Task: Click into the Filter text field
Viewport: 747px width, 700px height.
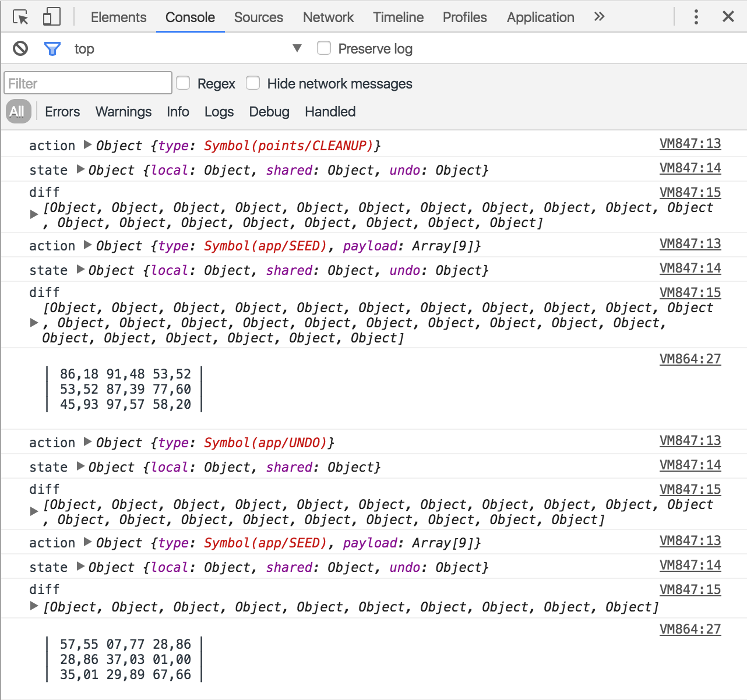Action: (88, 83)
